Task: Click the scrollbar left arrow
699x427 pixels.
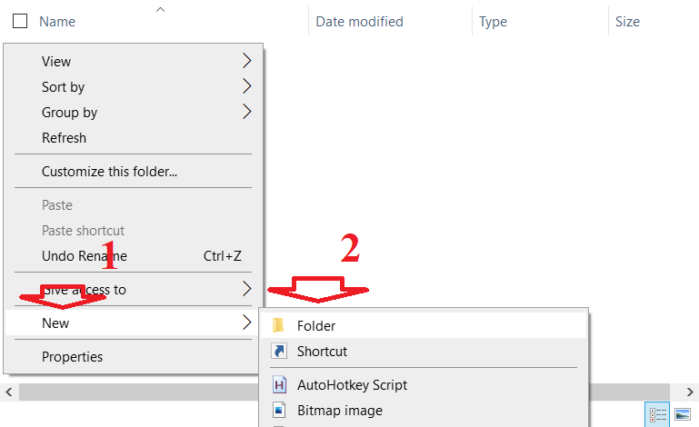Action: (9, 392)
